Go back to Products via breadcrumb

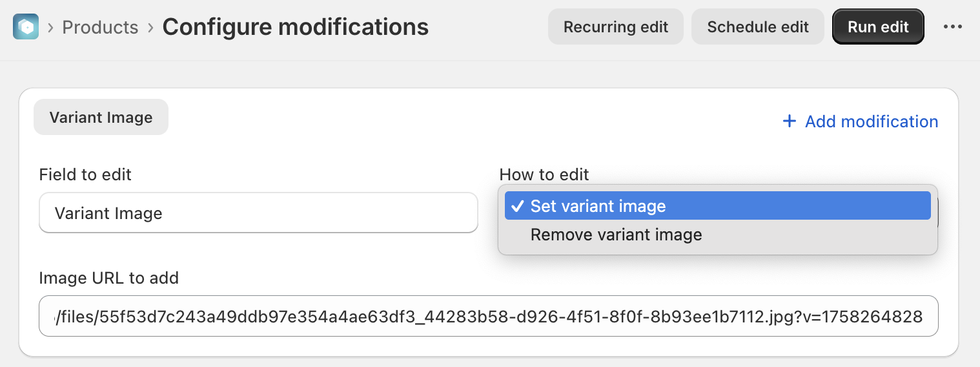point(100,28)
